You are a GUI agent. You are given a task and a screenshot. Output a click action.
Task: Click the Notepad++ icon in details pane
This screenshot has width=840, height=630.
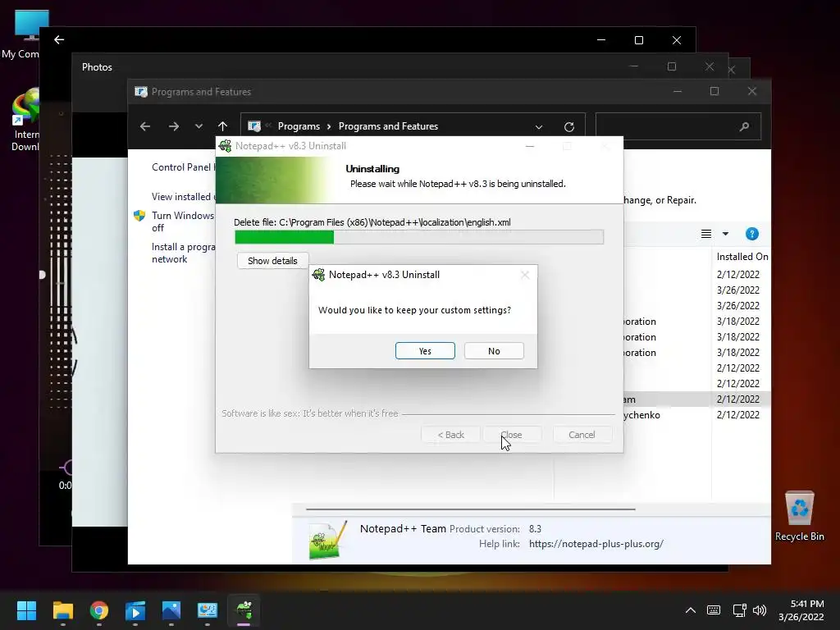click(x=327, y=540)
